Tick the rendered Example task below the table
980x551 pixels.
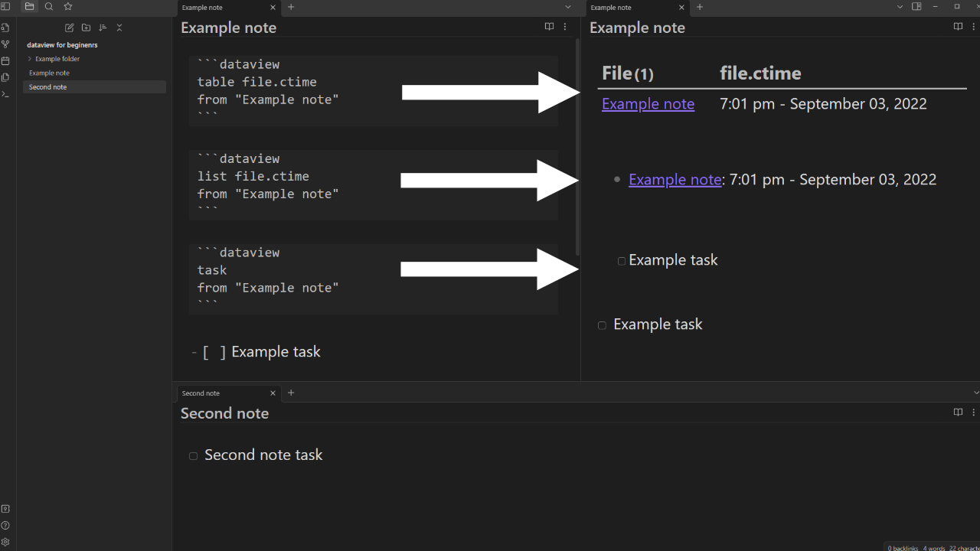click(602, 325)
